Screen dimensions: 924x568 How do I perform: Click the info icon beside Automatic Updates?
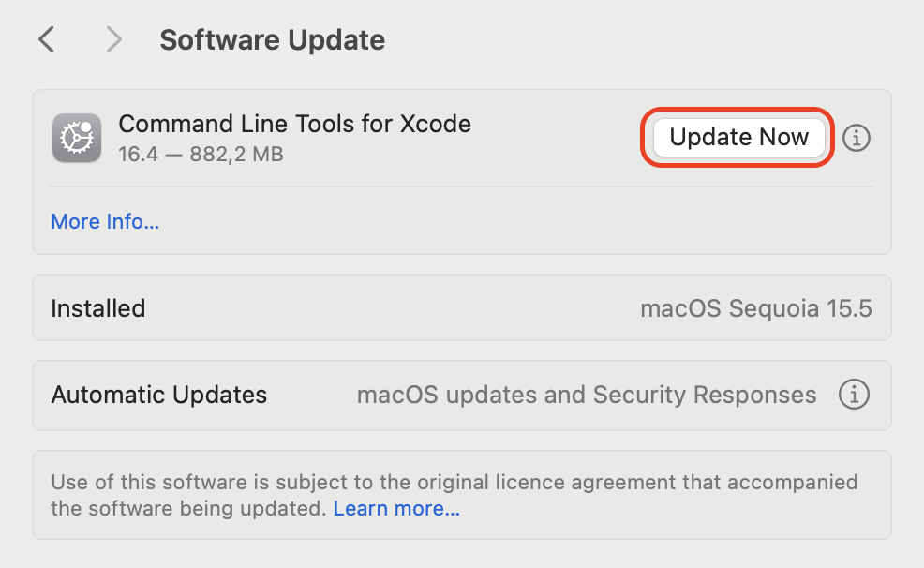854,395
